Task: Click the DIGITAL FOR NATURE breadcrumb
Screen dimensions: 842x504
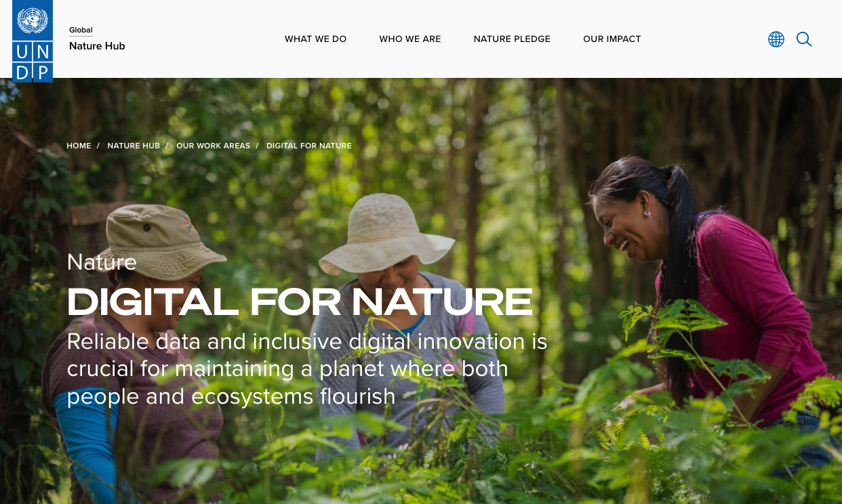Action: (x=309, y=146)
